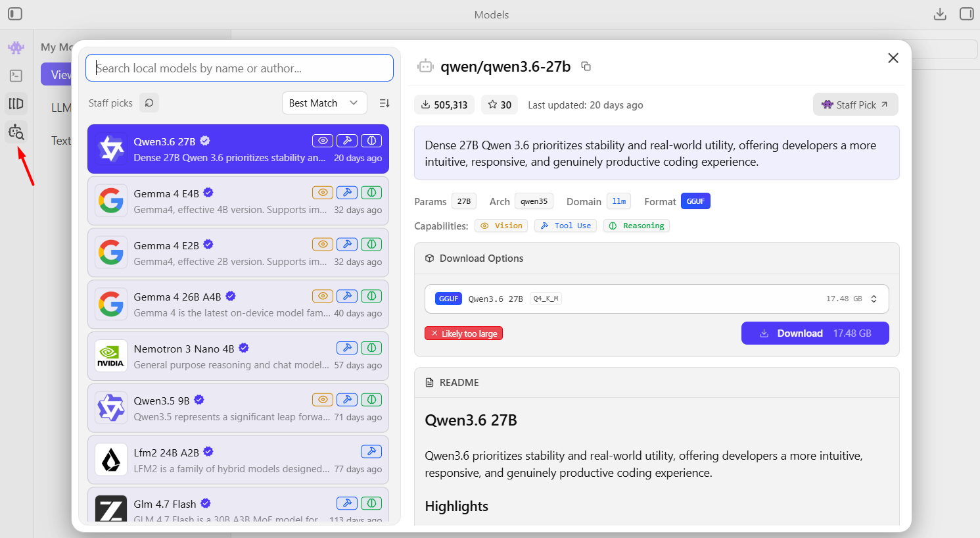Click the reasoning icon on the Gemma 4 E4B row

tap(371, 193)
